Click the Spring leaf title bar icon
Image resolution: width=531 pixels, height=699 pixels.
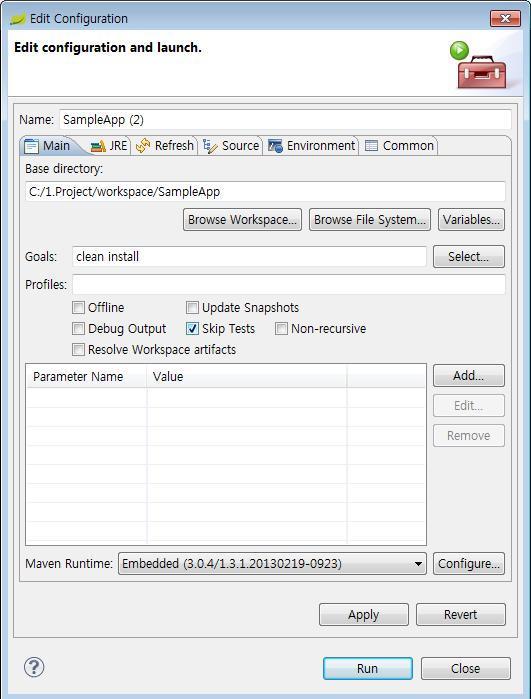click(x=18, y=19)
